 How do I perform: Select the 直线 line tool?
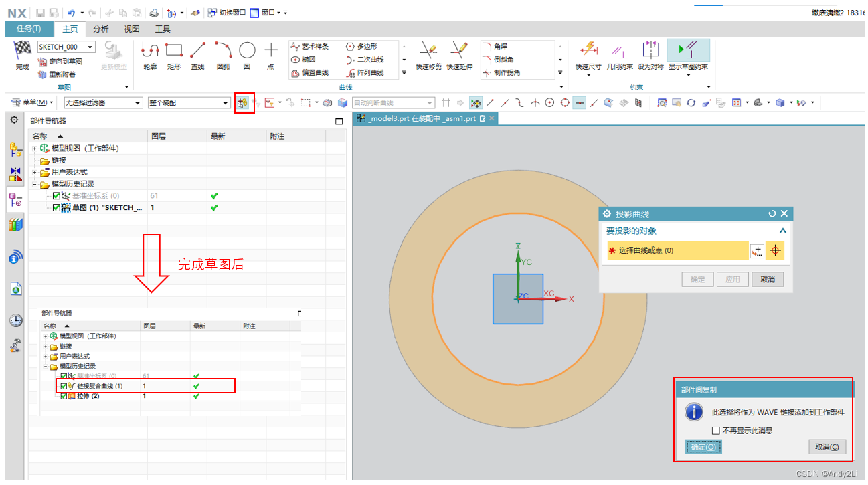(197, 54)
